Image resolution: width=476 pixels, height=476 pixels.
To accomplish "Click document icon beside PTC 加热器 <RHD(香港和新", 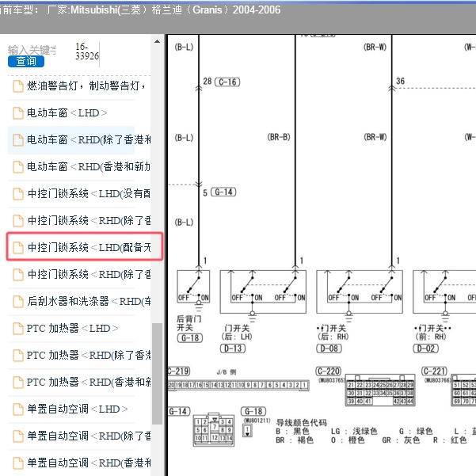I will [18, 383].
